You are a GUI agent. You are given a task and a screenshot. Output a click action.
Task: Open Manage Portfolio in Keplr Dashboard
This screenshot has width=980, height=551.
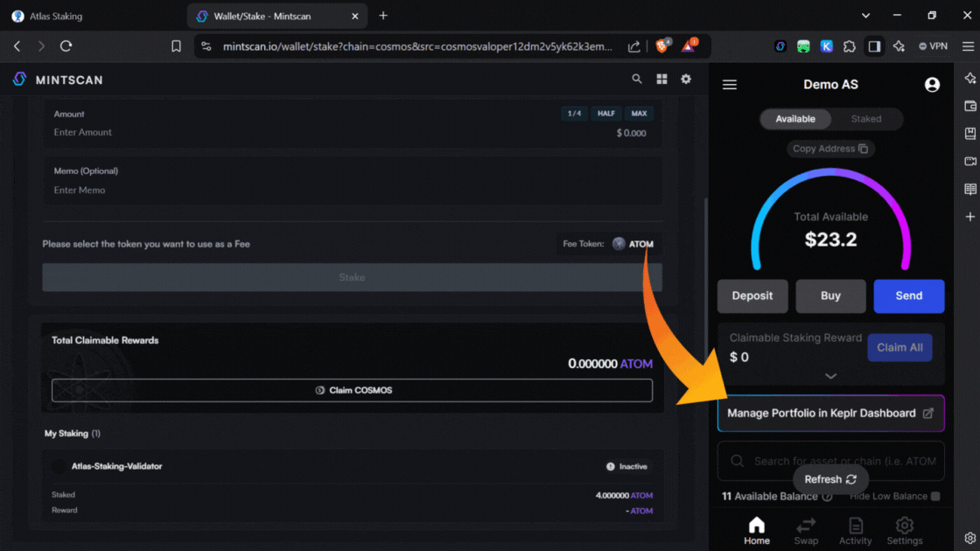830,413
